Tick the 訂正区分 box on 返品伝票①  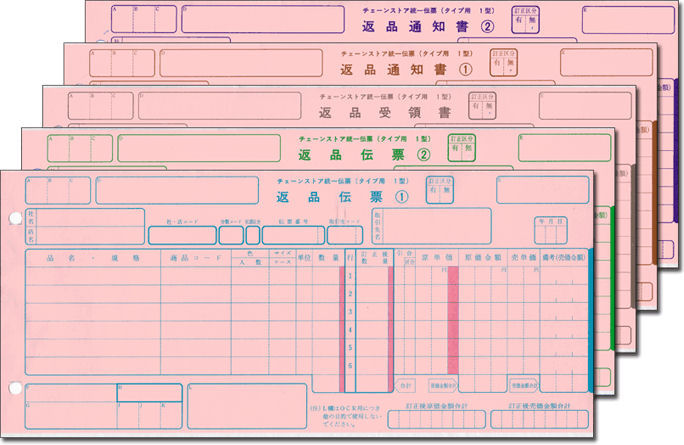coord(437,189)
